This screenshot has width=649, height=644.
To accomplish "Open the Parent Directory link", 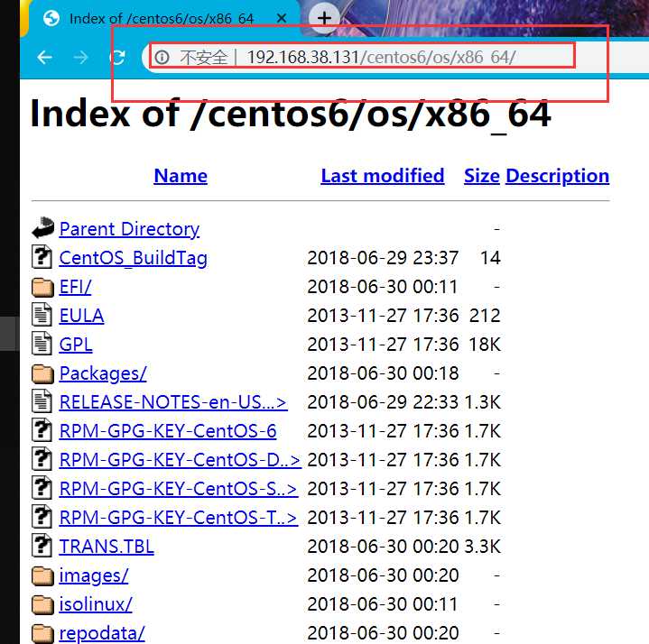I will (129, 229).
